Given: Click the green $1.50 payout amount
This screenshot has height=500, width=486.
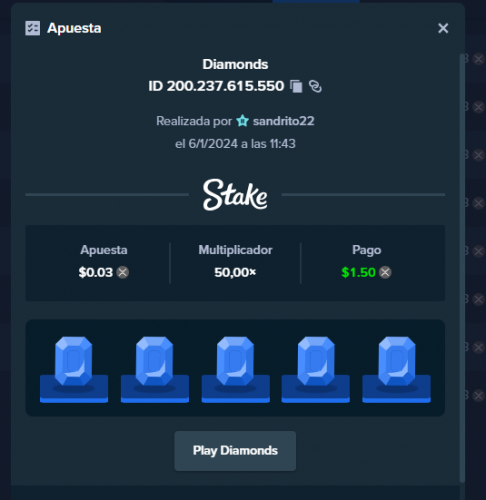Looking at the screenshot, I should coord(358,272).
